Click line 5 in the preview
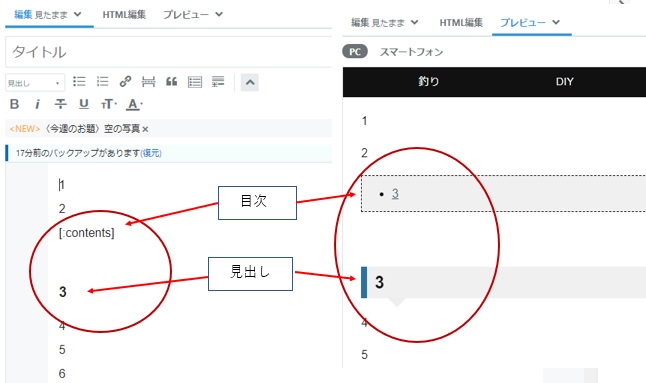The height and width of the screenshot is (383, 646). click(364, 355)
